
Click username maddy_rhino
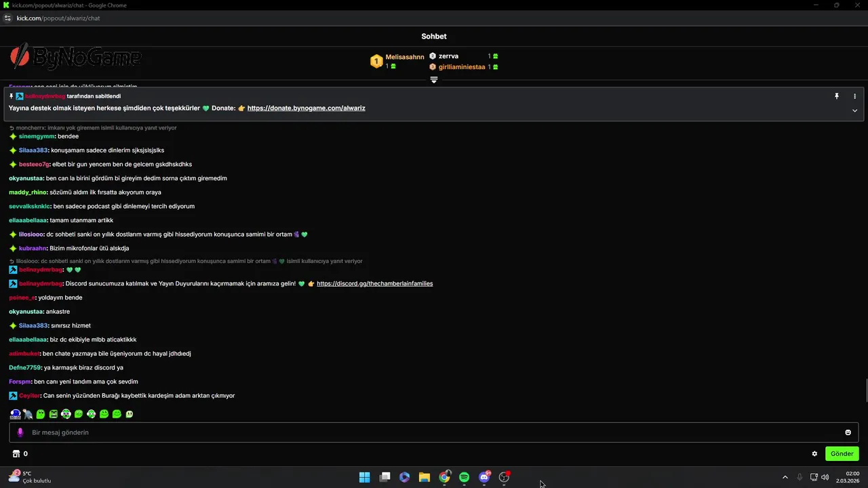tap(28, 192)
